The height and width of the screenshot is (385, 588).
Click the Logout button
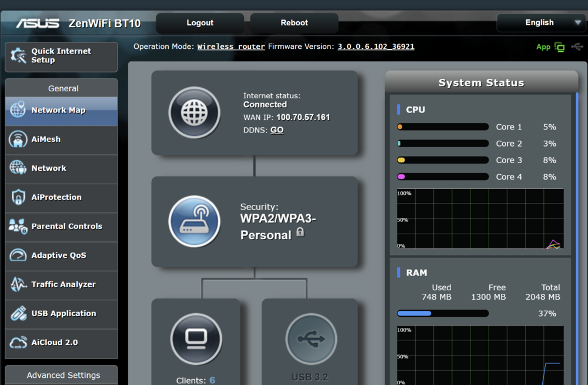click(x=200, y=23)
